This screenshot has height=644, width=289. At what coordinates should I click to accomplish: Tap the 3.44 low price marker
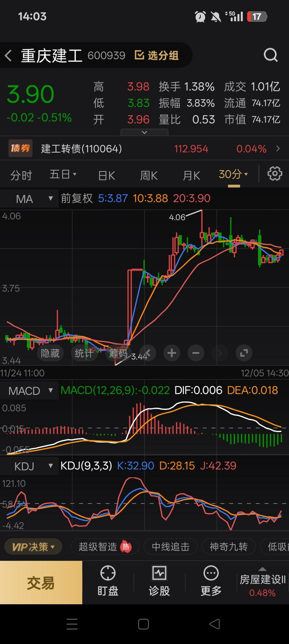[x=139, y=357]
